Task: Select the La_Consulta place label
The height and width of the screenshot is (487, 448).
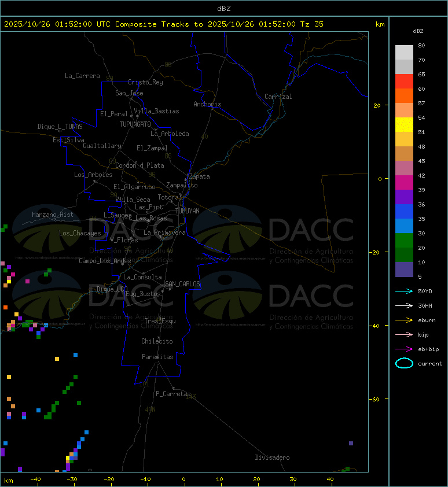Action: pyautogui.click(x=142, y=277)
